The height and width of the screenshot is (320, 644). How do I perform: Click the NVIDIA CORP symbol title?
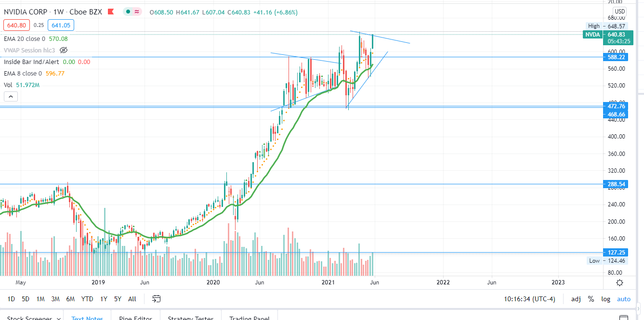[x=26, y=12]
